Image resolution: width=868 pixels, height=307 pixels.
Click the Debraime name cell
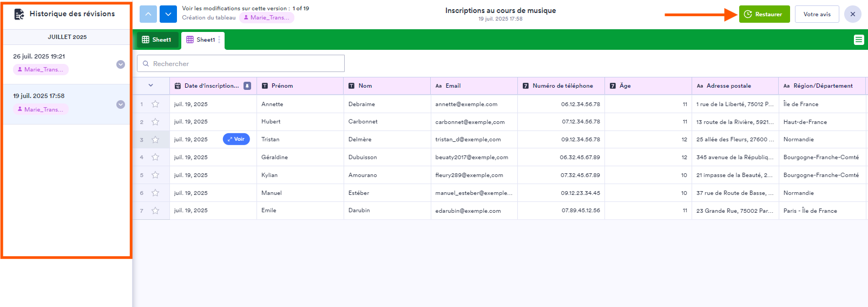[387, 104]
